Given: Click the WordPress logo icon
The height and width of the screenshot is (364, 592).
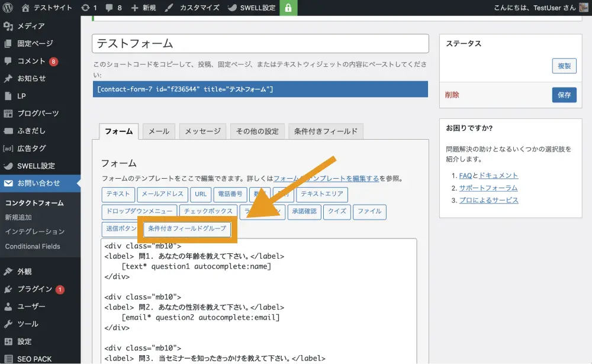Looking at the screenshot, I should click(8, 8).
